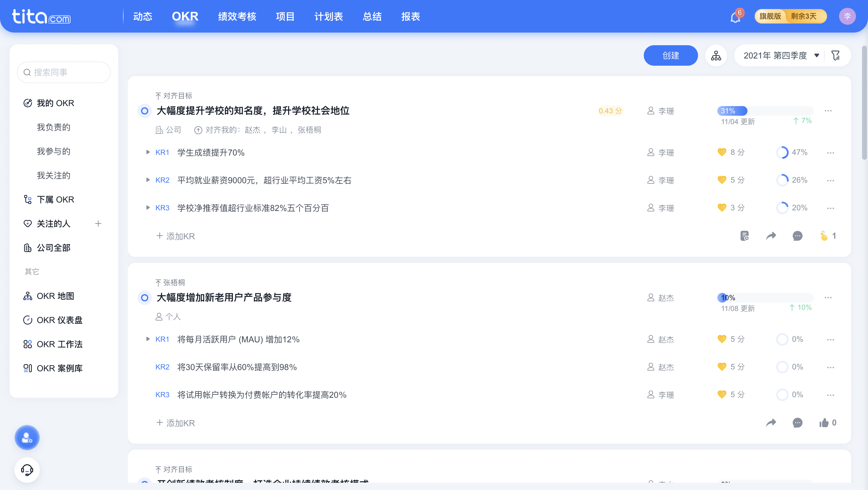This screenshot has height=490, width=868.
Task: Open 我负责的 in the sidebar
Action: [54, 127]
